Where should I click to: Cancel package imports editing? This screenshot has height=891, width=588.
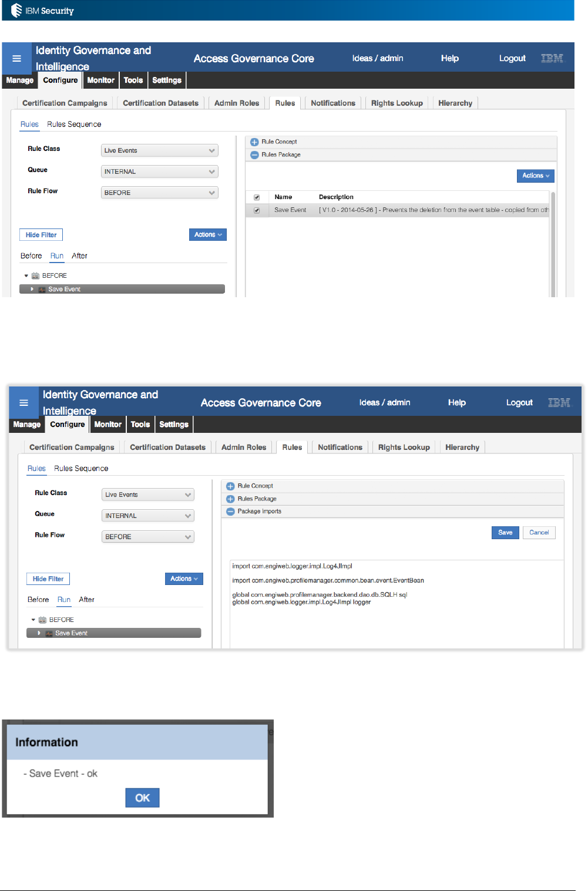tap(539, 533)
